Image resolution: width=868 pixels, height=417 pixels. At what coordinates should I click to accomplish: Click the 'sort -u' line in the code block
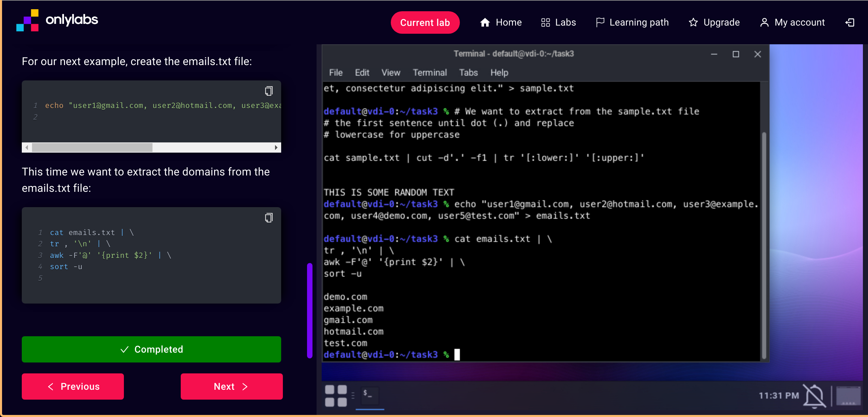(66, 267)
